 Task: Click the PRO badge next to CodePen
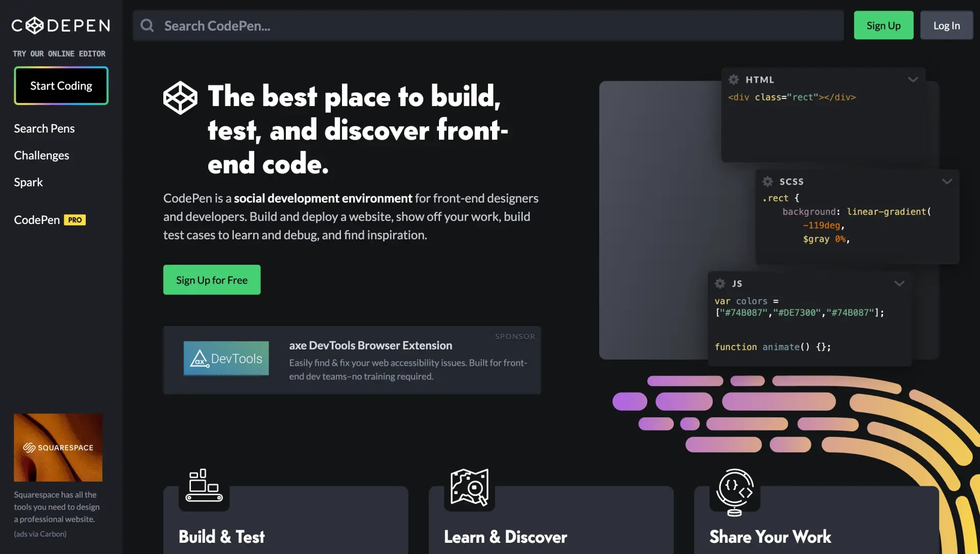75,220
